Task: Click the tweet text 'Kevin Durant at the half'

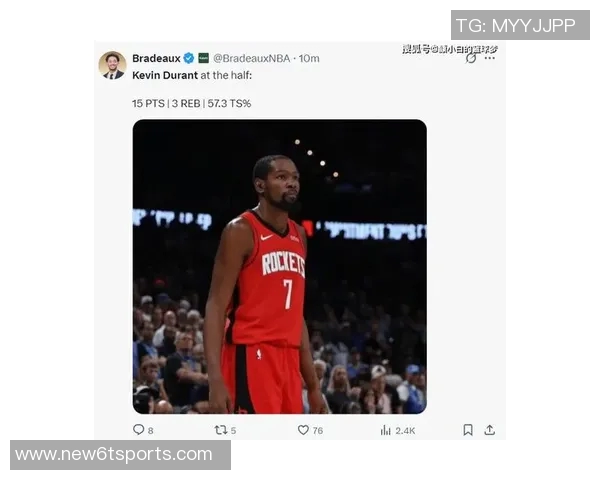Action: pyautogui.click(x=192, y=75)
